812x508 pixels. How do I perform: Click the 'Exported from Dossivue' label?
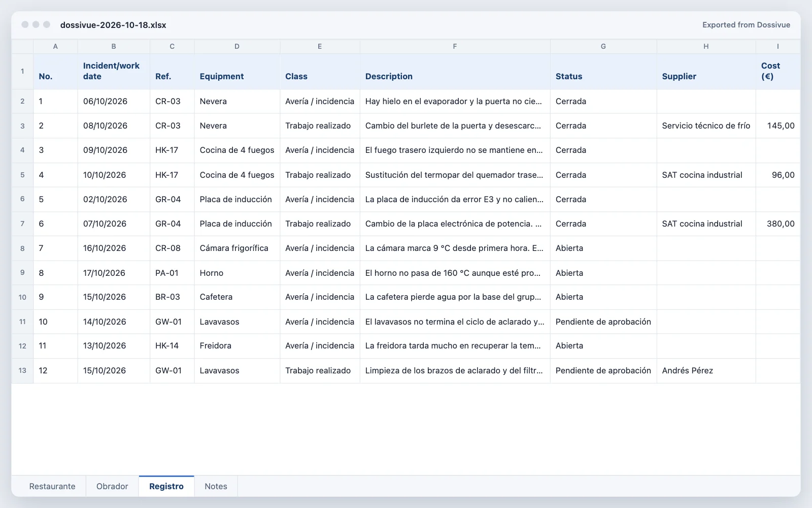point(746,25)
